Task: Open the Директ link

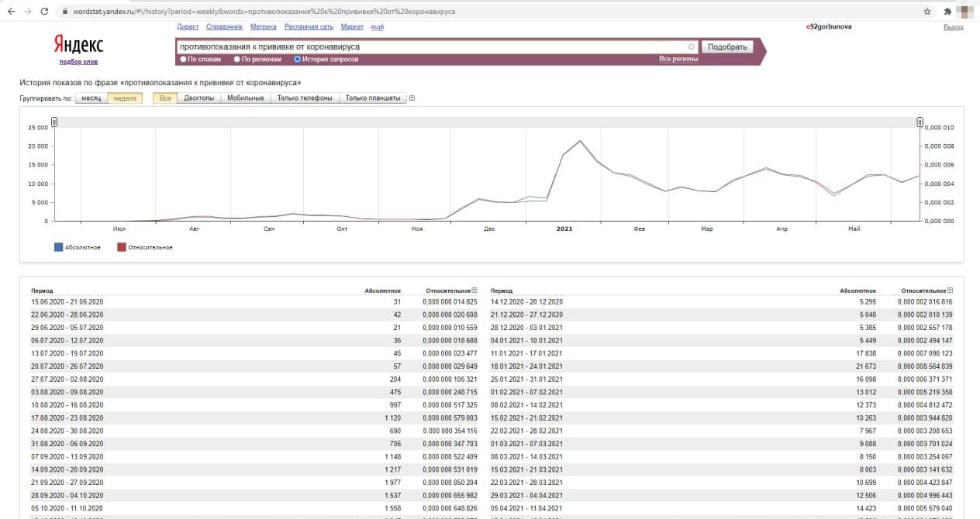Action: (x=188, y=27)
